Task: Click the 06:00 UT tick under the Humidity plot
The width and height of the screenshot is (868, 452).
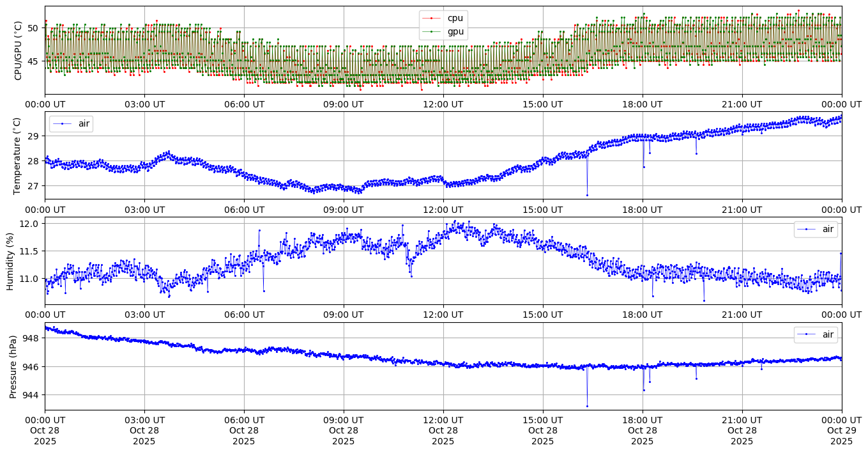Action: [244, 315]
